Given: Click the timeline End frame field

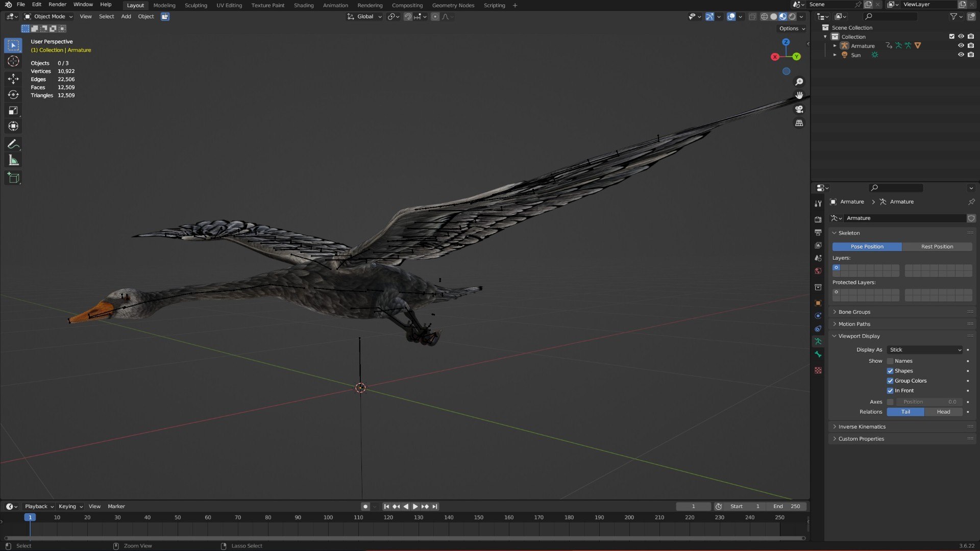Looking at the screenshot, I should pyautogui.click(x=787, y=507).
